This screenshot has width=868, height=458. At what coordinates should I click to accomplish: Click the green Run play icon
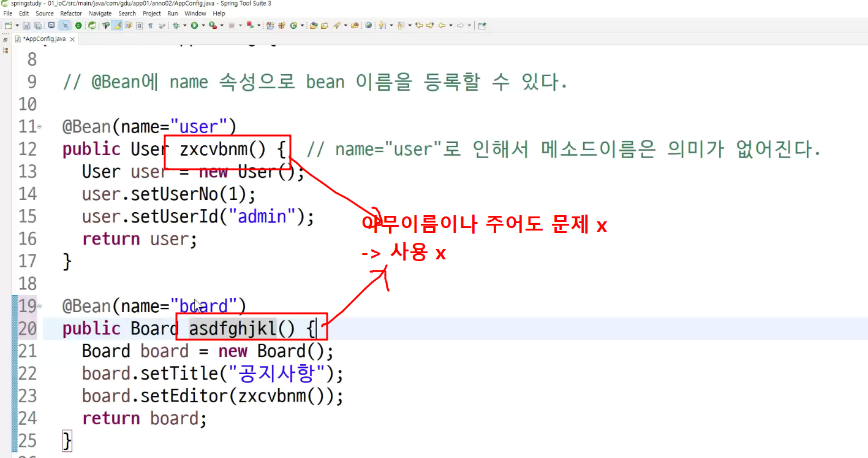194,25
